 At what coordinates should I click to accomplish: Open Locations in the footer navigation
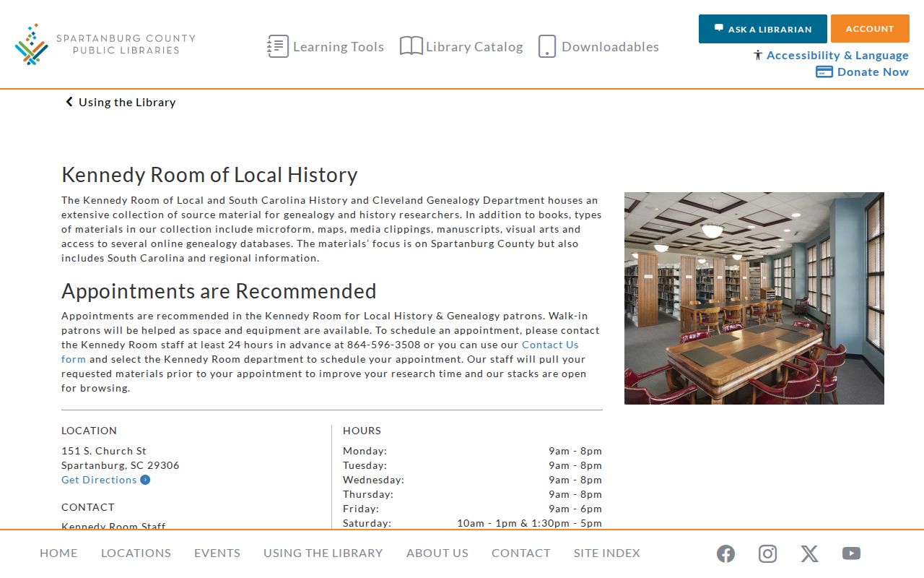coord(136,553)
